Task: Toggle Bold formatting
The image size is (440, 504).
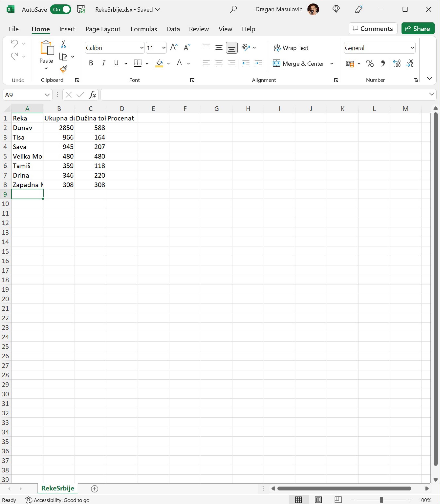Action: coord(91,63)
